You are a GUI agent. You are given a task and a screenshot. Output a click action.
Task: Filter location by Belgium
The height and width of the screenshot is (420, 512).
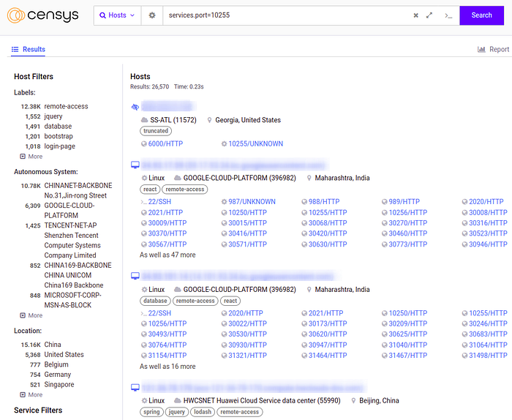(x=56, y=364)
